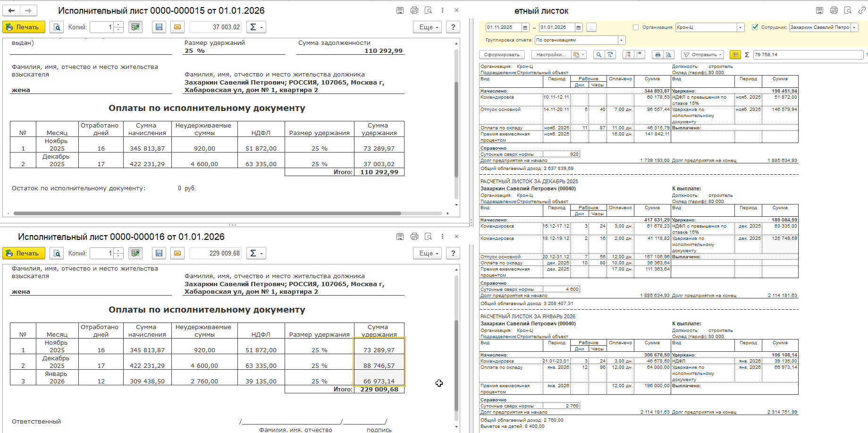Viewport: 868px width, 433px height.
Task: Expand all groups icon in payslip toolbar
Action: (x=628, y=55)
